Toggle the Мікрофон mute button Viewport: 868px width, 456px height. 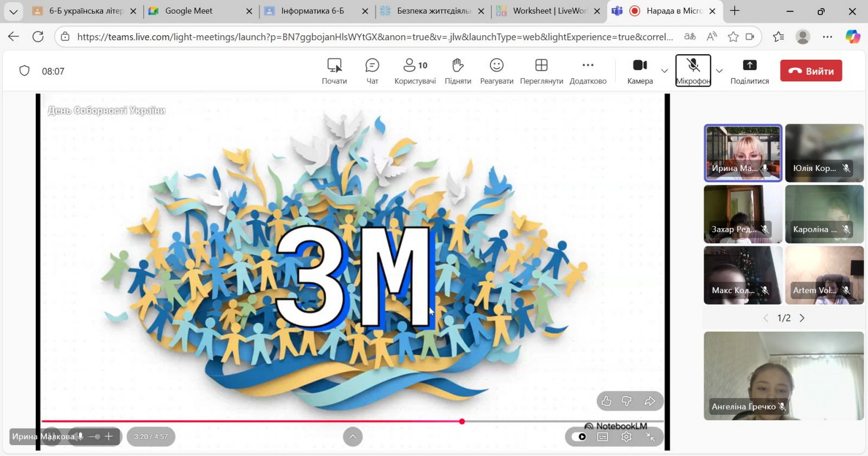pyautogui.click(x=693, y=71)
